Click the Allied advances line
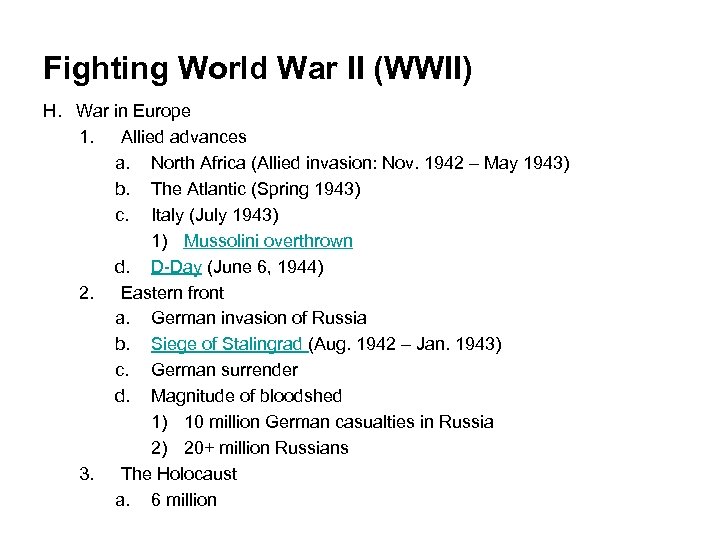Image resolution: width=720 pixels, height=540 pixels. coord(184,137)
